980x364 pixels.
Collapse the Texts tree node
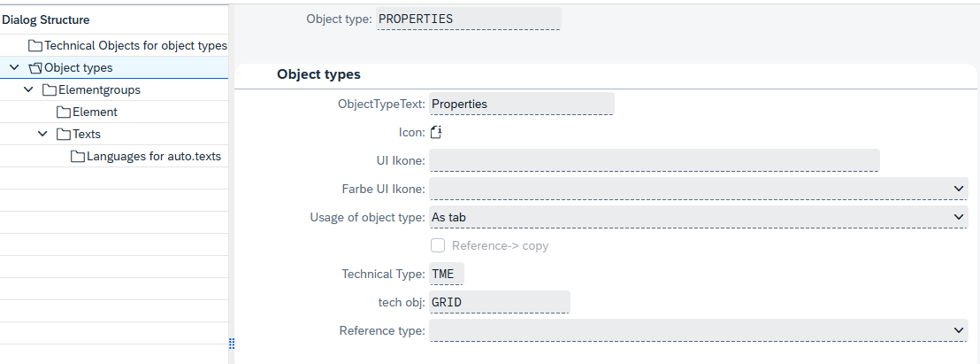tap(42, 134)
